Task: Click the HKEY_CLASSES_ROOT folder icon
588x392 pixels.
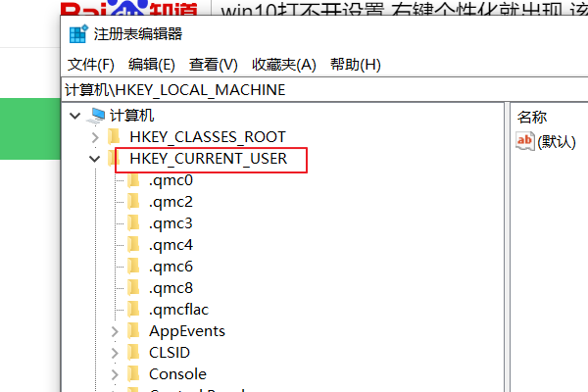Action: click(x=115, y=137)
